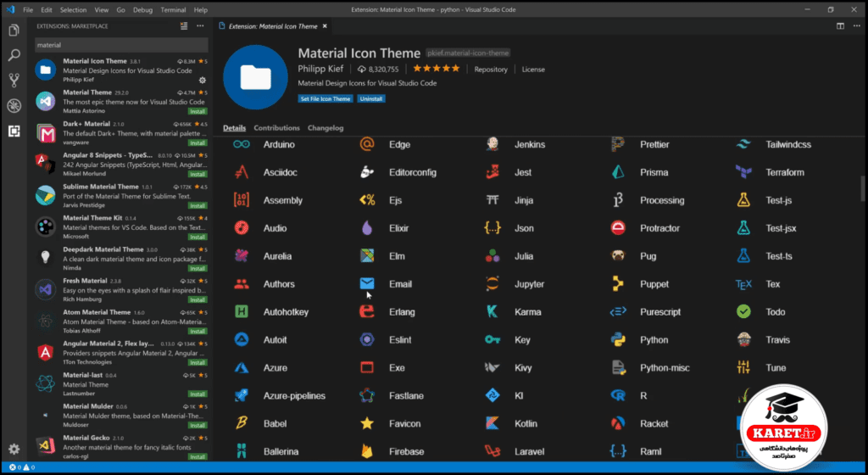
Task: Click the Jenkins icon in the list
Action: (x=492, y=144)
